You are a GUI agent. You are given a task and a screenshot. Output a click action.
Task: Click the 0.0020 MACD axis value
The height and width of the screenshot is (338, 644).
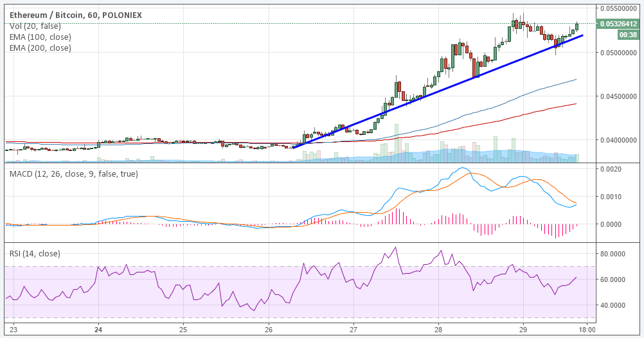(x=612, y=169)
